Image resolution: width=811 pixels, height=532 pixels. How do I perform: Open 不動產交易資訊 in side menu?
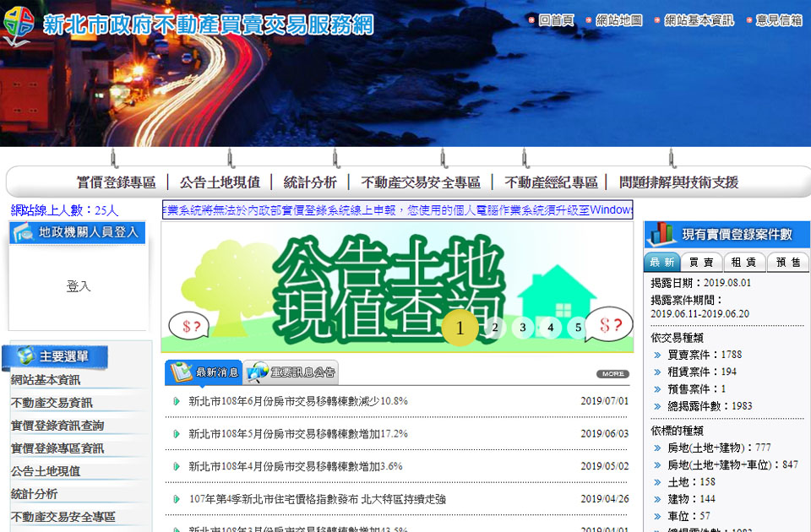[52, 403]
